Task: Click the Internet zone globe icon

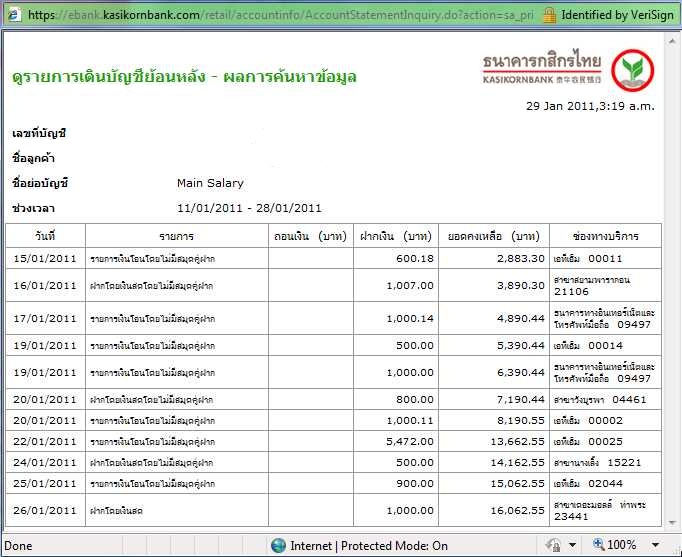Action: coord(278,546)
